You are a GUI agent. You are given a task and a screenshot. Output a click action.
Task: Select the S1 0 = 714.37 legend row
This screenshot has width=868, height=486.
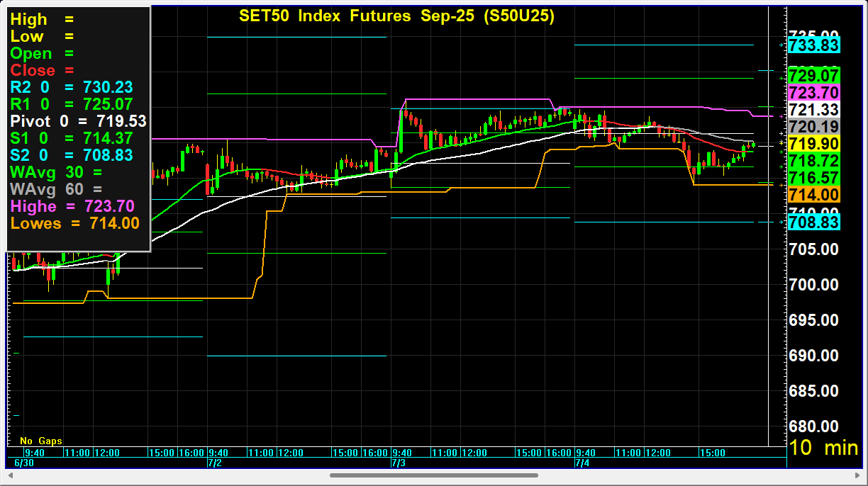point(72,138)
